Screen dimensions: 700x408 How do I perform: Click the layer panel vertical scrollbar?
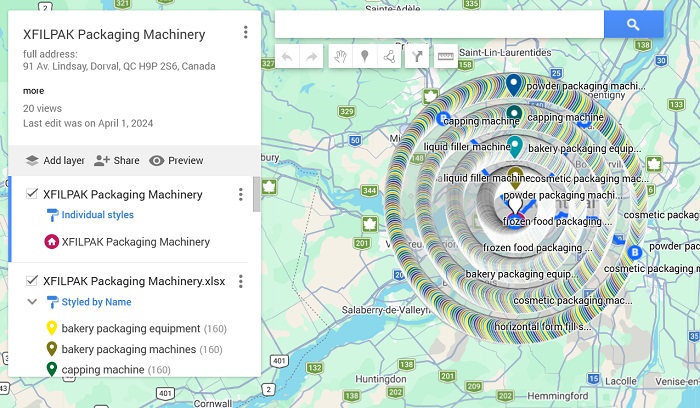[256, 194]
